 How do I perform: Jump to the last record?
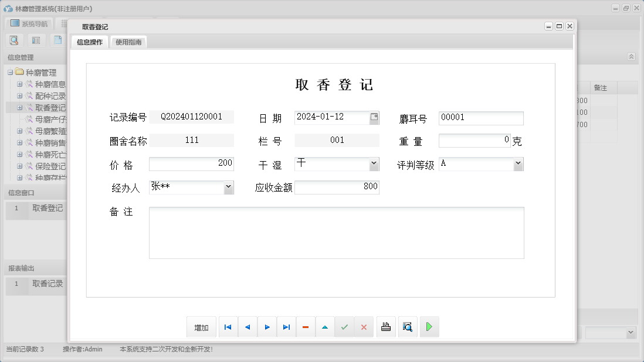click(286, 327)
